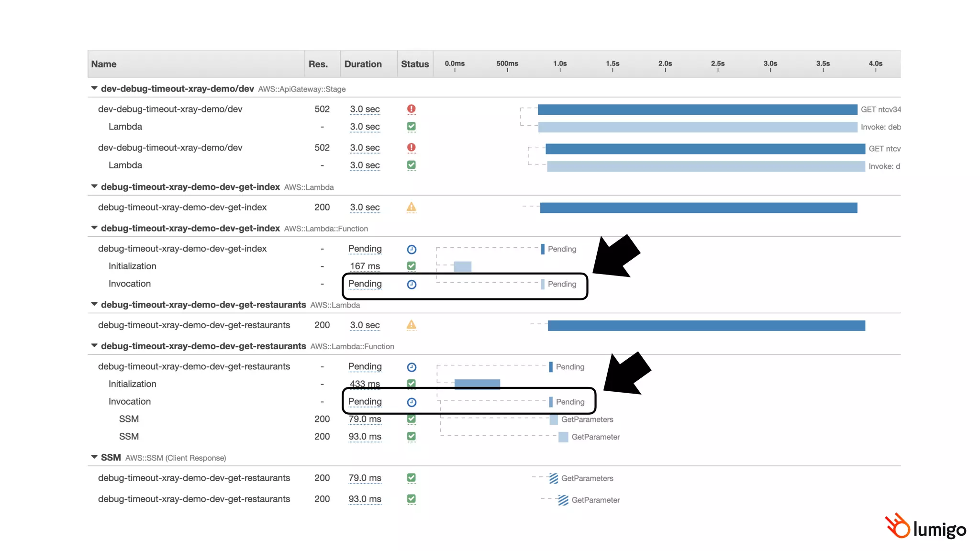
Task: Click green check on first Lambda row
Action: [x=411, y=127]
